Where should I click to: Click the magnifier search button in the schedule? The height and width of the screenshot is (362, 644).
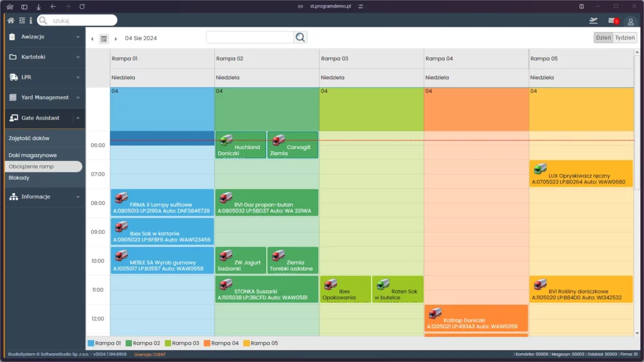[301, 38]
